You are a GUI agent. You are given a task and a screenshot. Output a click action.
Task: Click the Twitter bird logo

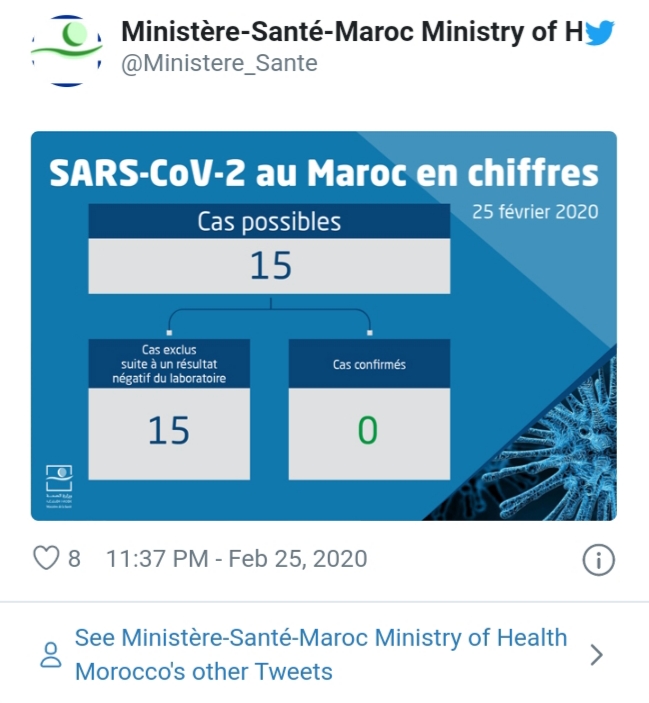[x=599, y=32]
